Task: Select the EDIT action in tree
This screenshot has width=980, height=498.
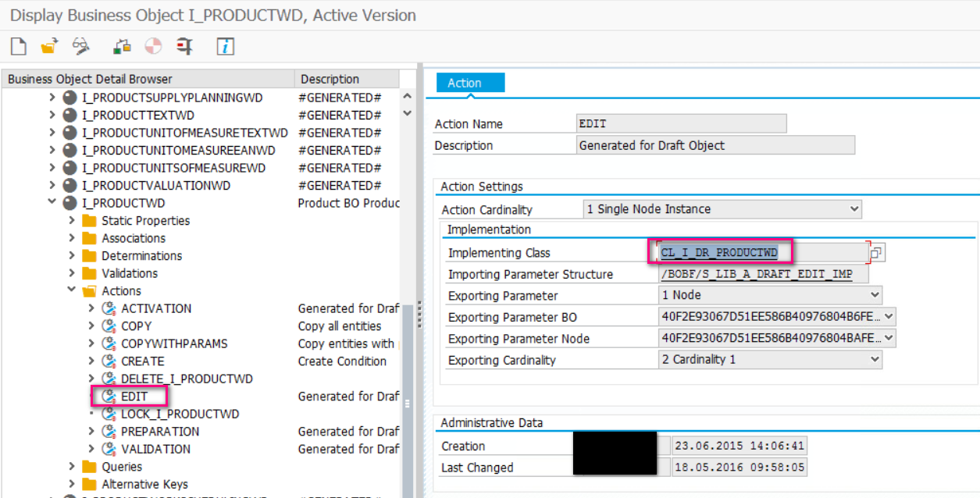Action: click(x=134, y=397)
